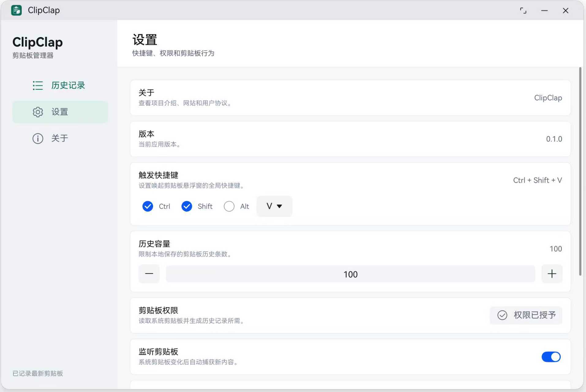
Task: Go to 关于 in the sidebar
Action: (x=60, y=138)
